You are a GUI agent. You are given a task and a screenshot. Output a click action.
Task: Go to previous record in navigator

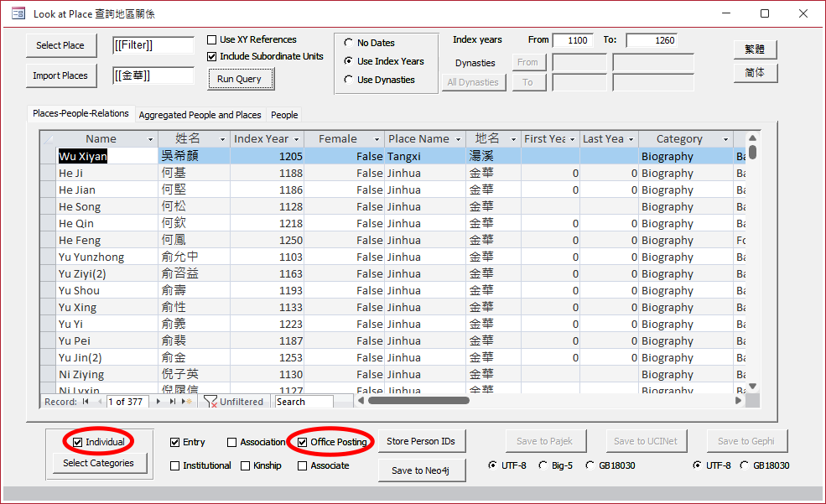coord(98,402)
